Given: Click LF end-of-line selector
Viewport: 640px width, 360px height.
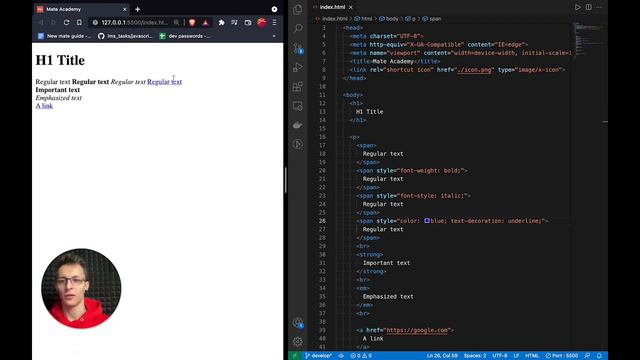Looking at the screenshot, I should [516, 356].
